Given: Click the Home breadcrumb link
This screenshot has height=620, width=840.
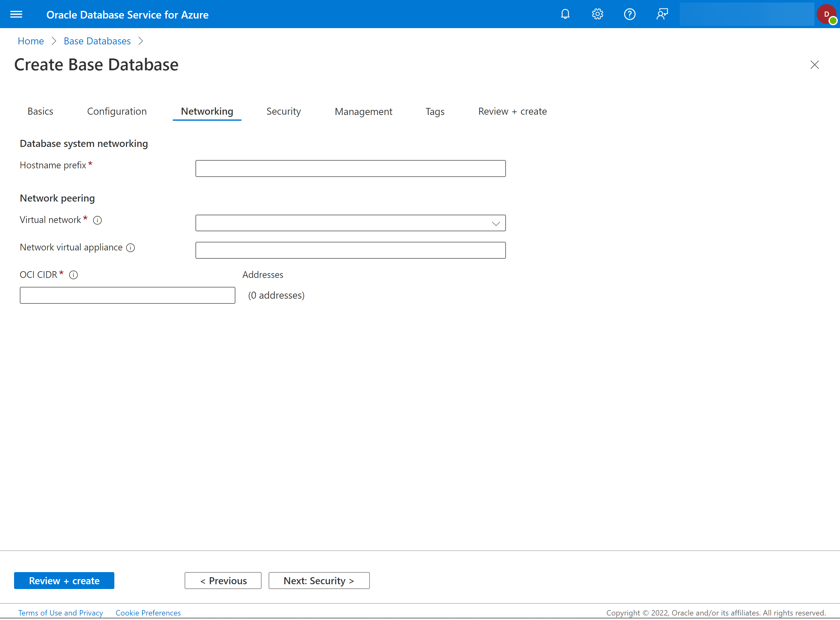Looking at the screenshot, I should click(31, 41).
